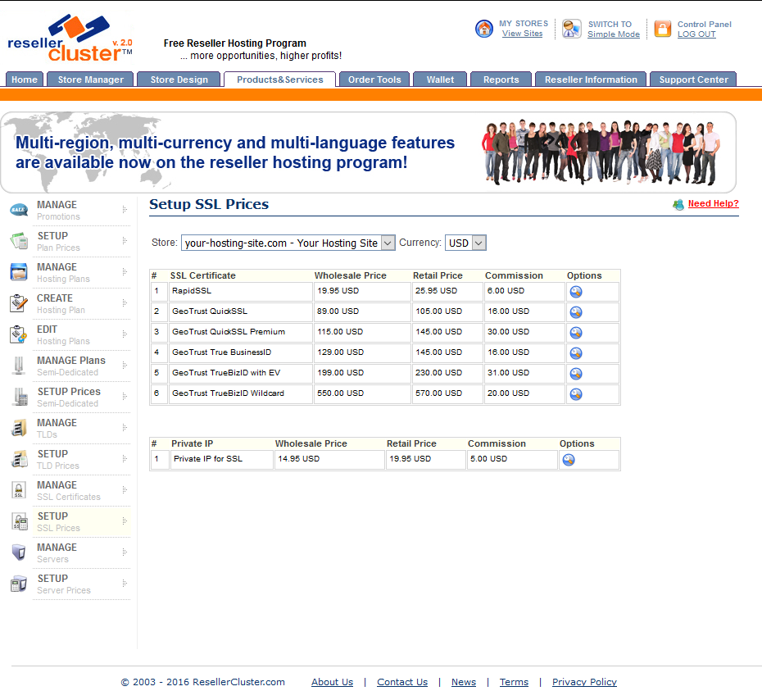This screenshot has width=762, height=700.
Task: Open the Support Center tab
Action: [x=693, y=80]
